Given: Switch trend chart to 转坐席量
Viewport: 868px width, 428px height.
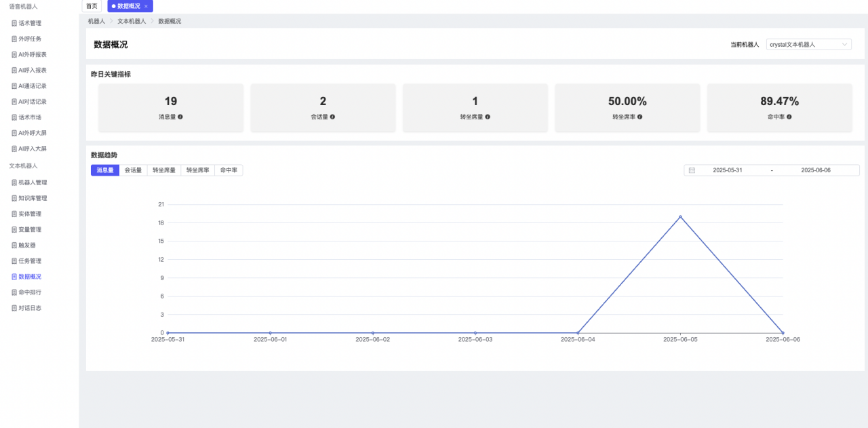Looking at the screenshot, I should coord(163,170).
